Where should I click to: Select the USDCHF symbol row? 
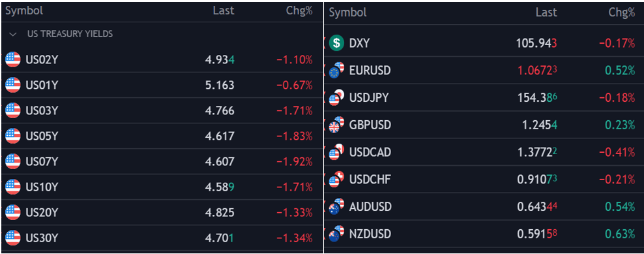coord(484,180)
